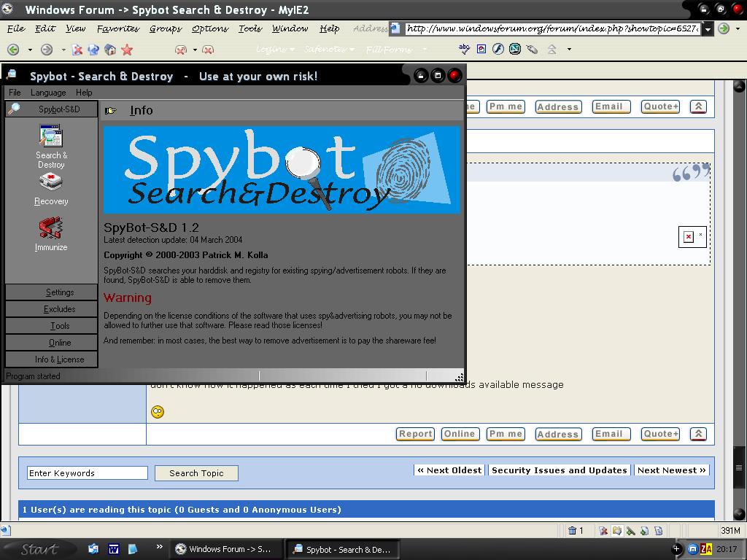747x560 pixels.
Task: Expand the Forward button history dropdown
Action: click(63, 50)
